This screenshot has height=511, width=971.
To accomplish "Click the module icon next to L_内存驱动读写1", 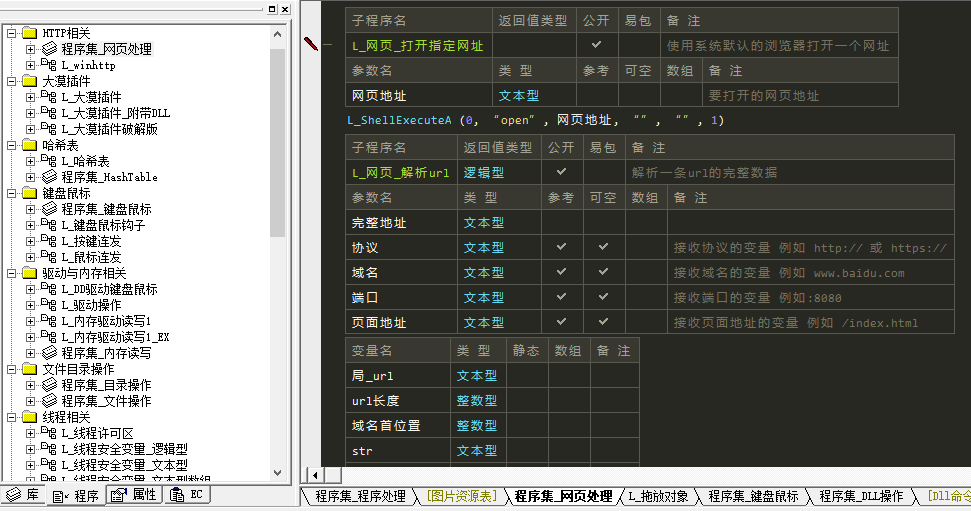I will coord(49,321).
